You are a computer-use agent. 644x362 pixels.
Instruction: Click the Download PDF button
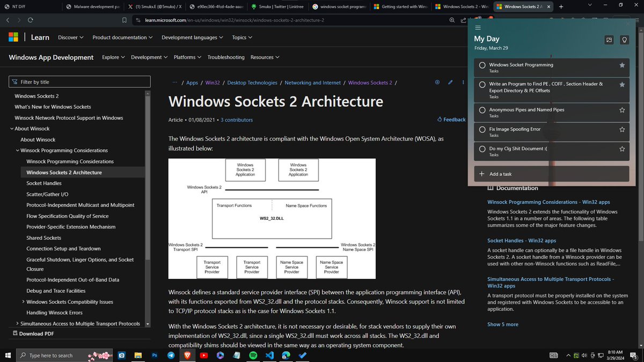coord(32,334)
